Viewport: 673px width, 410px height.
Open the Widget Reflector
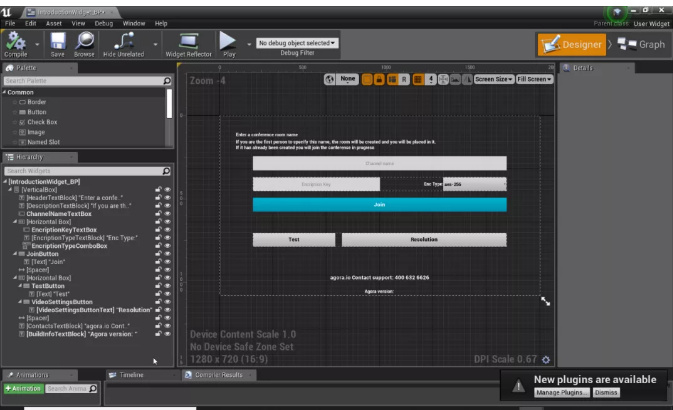coord(188,42)
